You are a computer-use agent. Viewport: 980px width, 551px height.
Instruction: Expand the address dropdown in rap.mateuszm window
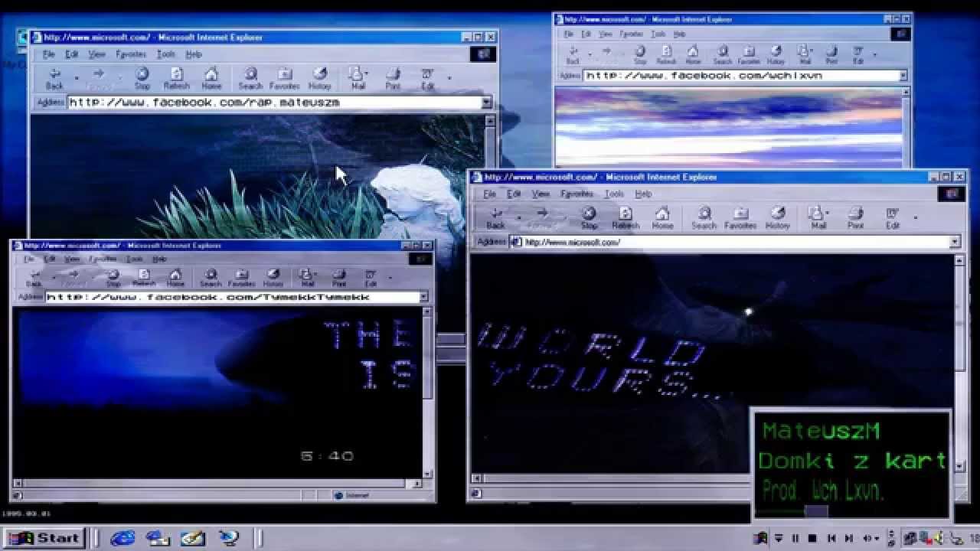[x=486, y=103]
